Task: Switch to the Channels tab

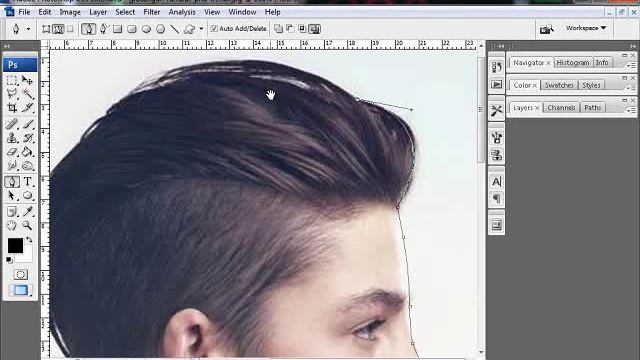Action: (x=561, y=108)
